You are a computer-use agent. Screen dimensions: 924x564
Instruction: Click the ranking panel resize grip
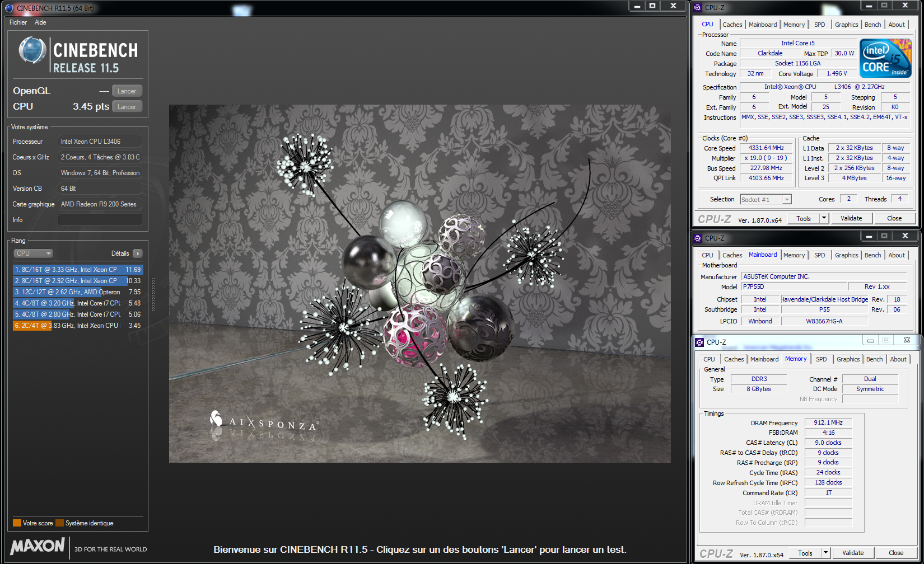click(152, 294)
